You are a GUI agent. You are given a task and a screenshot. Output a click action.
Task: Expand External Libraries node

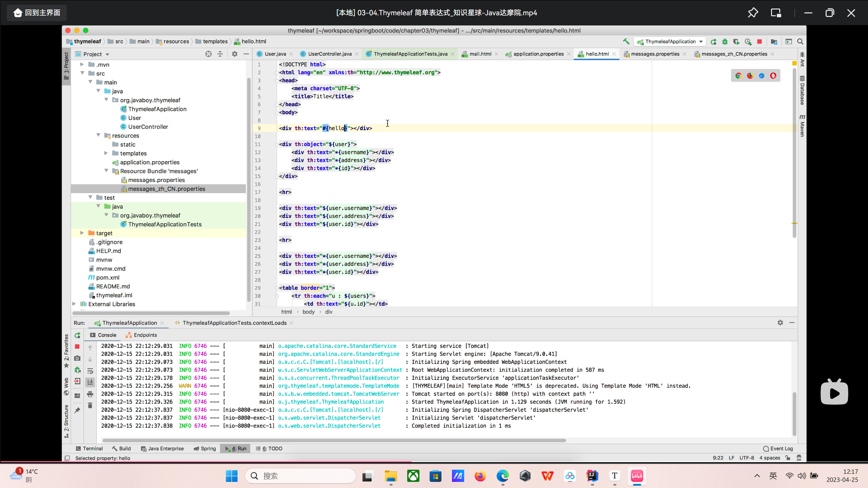74,304
